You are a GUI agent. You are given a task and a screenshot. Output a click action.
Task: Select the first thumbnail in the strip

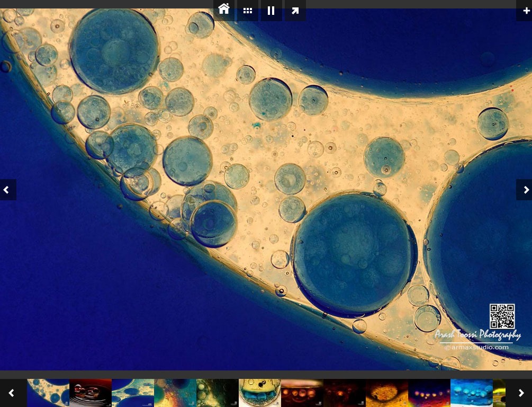click(x=48, y=393)
